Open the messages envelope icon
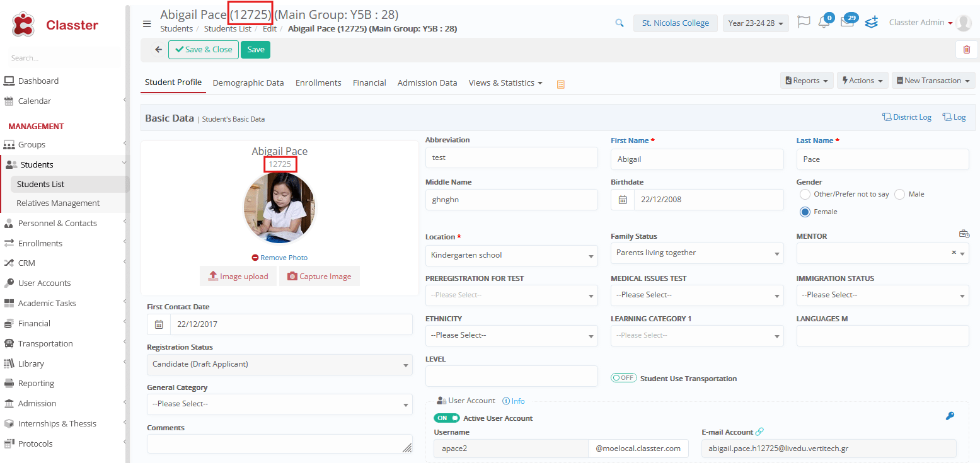Screen dimensions: 980x463 [x=847, y=23]
